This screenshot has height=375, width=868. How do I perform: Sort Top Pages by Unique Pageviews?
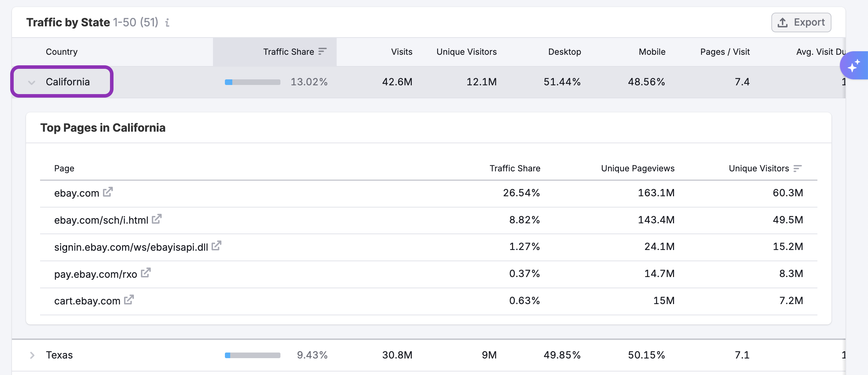pos(637,169)
